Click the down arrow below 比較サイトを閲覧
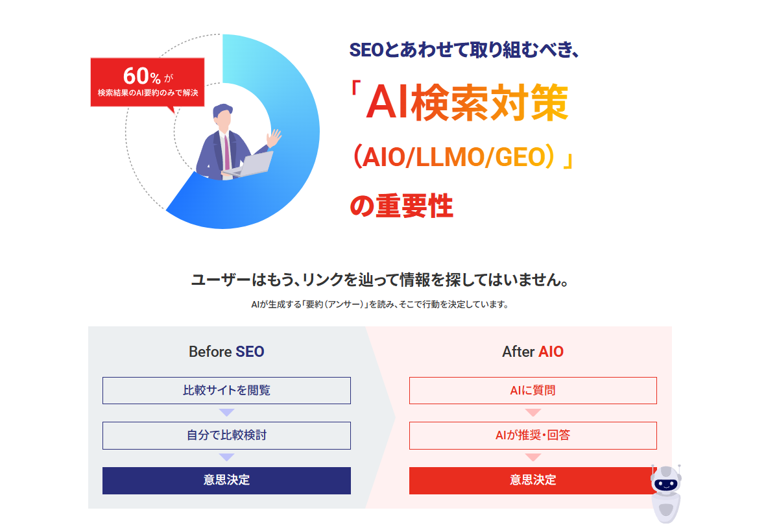This screenshot has width=766, height=532. (226, 413)
